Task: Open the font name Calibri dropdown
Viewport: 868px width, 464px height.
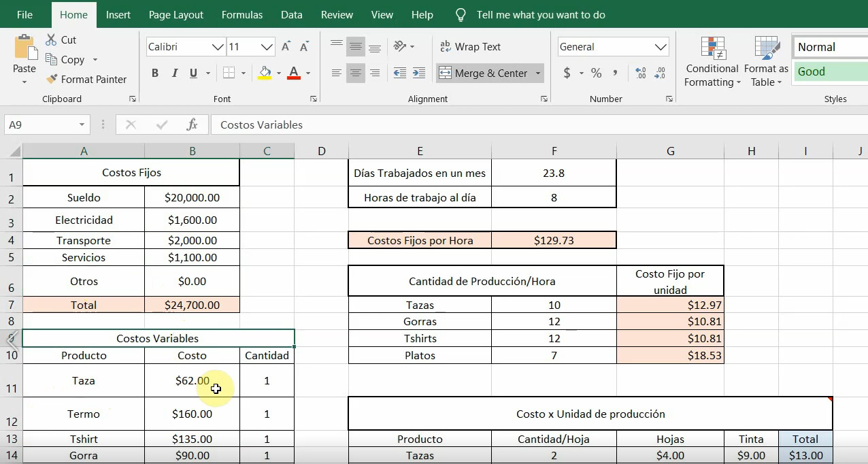Action: pyautogui.click(x=218, y=47)
